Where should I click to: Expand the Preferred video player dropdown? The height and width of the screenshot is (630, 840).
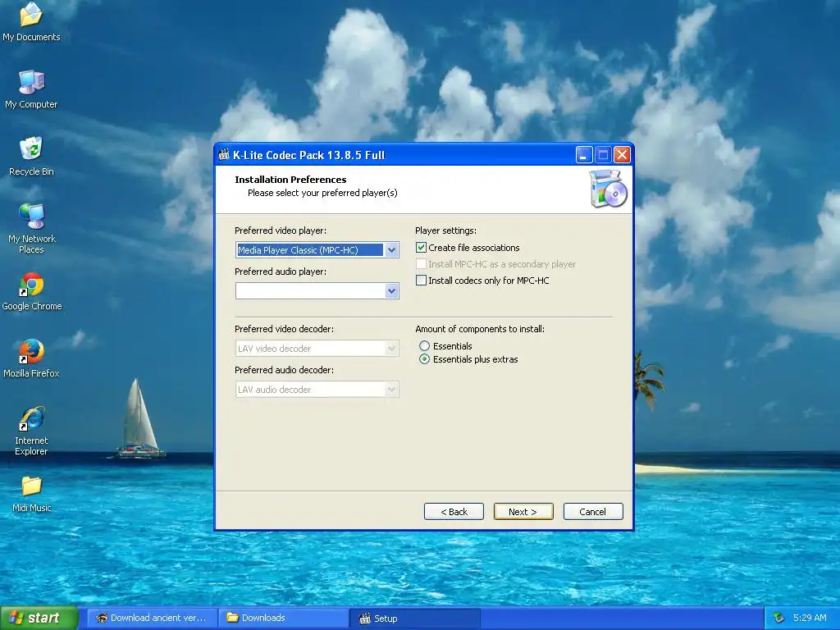[391, 249]
